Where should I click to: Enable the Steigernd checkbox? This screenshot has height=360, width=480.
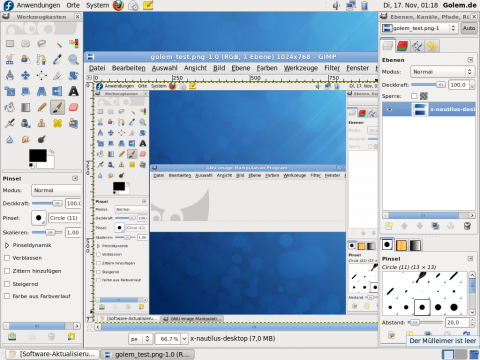pyautogui.click(x=7, y=284)
